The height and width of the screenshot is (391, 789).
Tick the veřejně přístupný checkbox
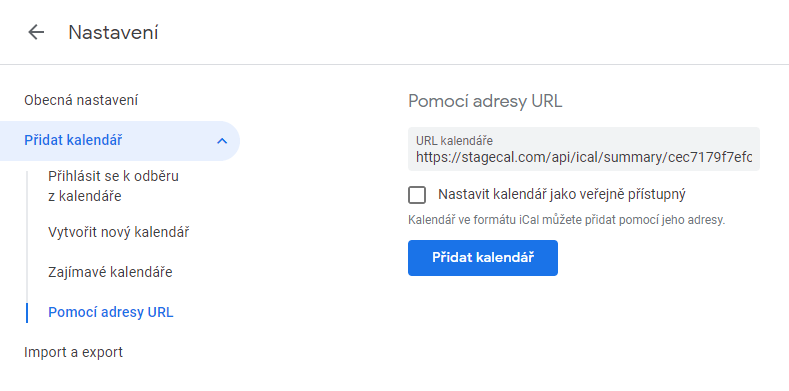click(x=417, y=195)
